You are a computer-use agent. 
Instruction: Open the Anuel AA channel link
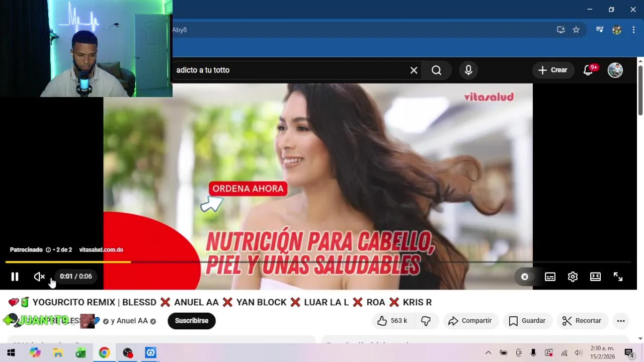pyautogui.click(x=133, y=321)
